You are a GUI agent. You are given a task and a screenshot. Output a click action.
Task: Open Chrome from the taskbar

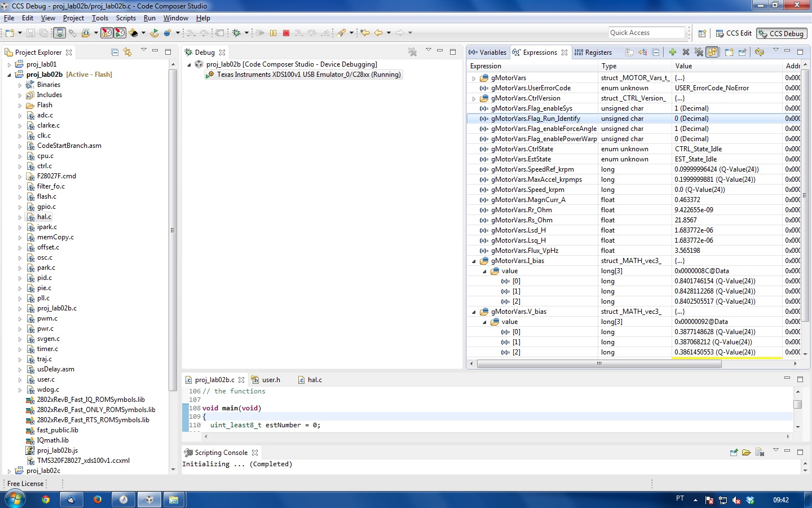click(x=46, y=500)
